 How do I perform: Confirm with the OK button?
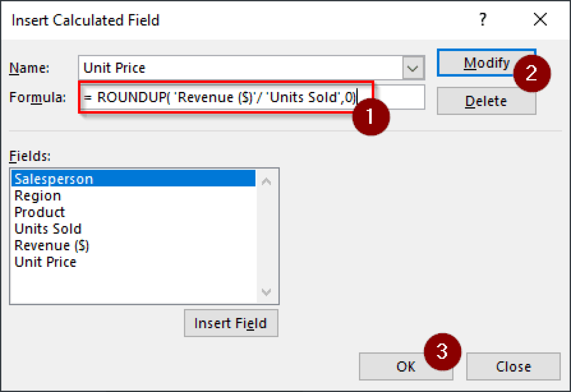click(406, 367)
